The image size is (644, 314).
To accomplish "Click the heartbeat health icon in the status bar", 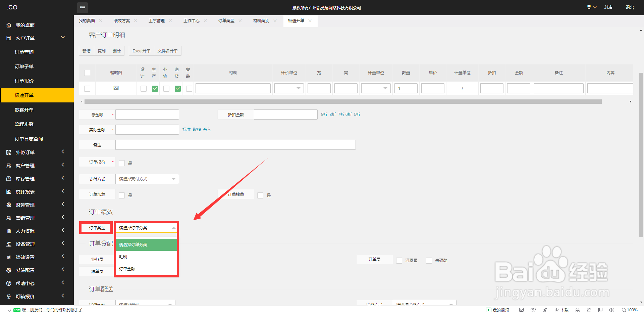I will point(533,310).
